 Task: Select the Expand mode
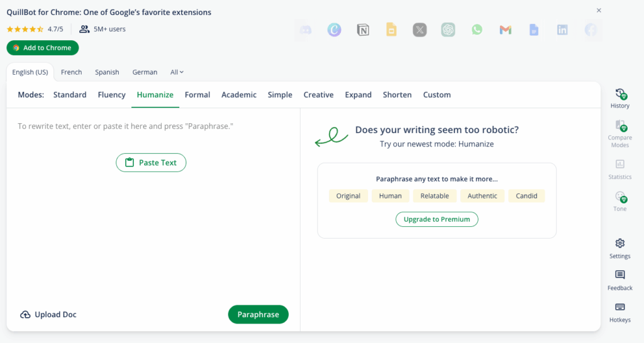[358, 95]
